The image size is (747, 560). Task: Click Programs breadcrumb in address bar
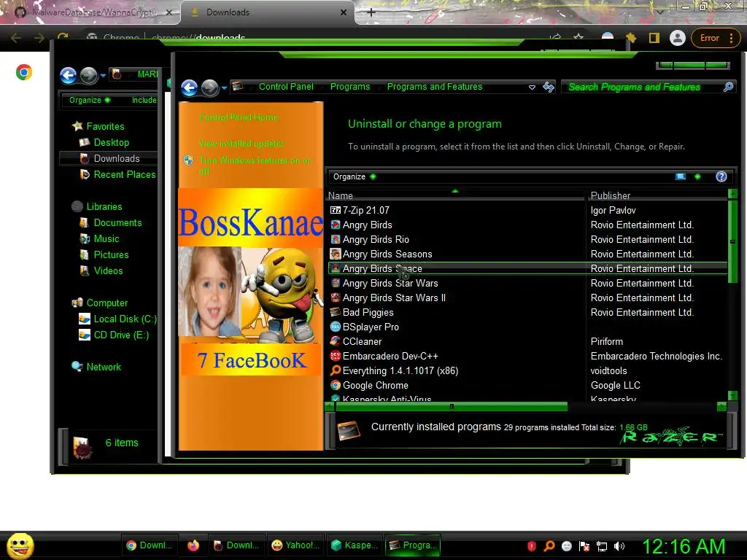(x=350, y=87)
